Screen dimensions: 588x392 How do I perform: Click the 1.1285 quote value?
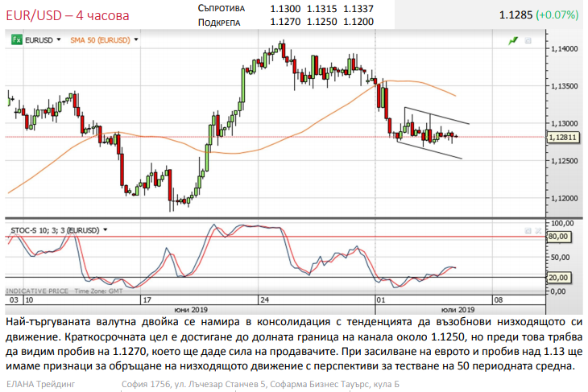pos(516,15)
